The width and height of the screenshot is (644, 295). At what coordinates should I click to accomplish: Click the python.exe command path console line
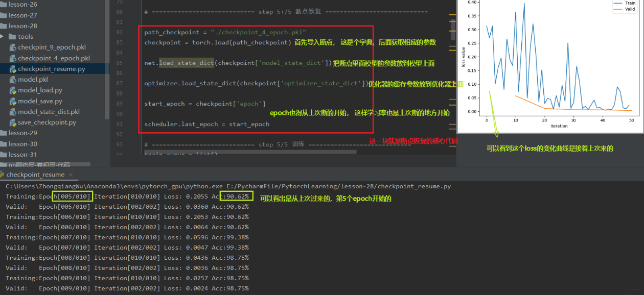pos(228,186)
